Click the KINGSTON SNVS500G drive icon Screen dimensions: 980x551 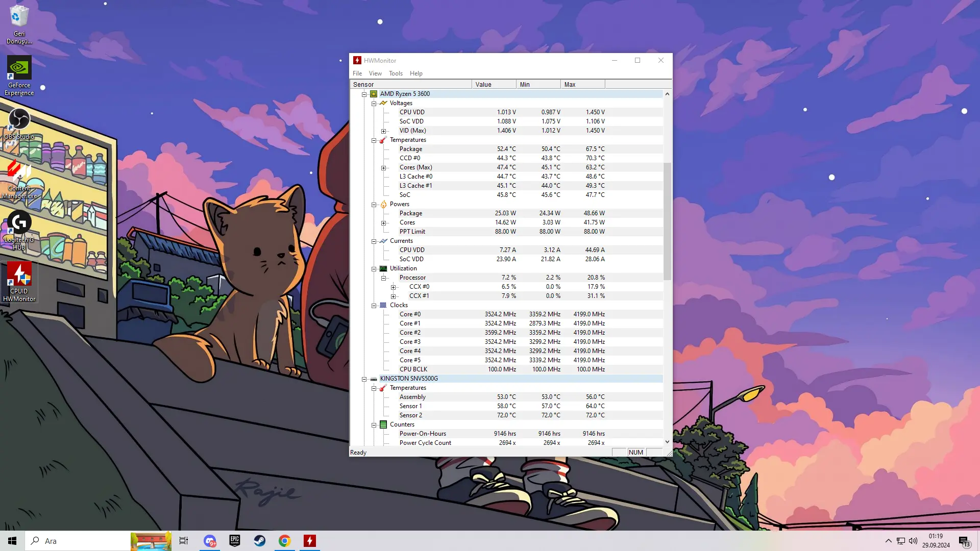(x=374, y=379)
